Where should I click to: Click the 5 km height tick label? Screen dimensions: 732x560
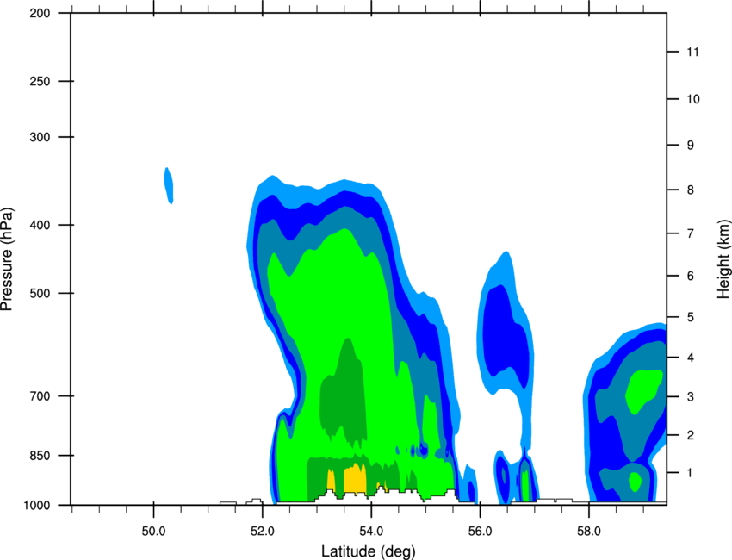click(691, 317)
